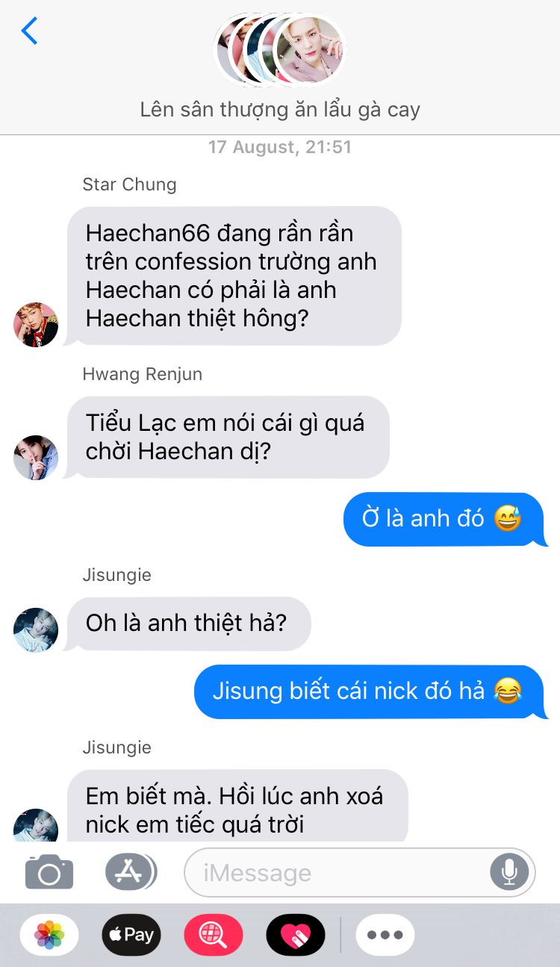Select the Haechan66 message bubble from Star Chung

pos(234,276)
